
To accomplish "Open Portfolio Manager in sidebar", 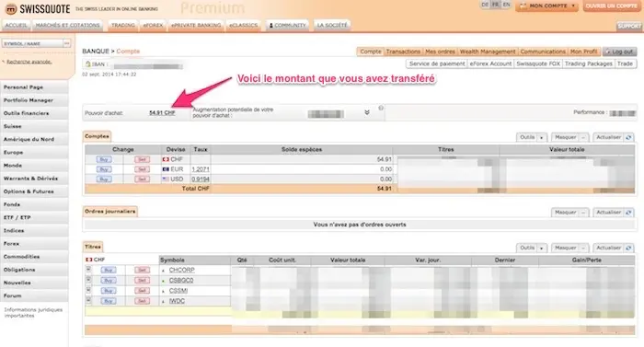I will tap(34, 100).
